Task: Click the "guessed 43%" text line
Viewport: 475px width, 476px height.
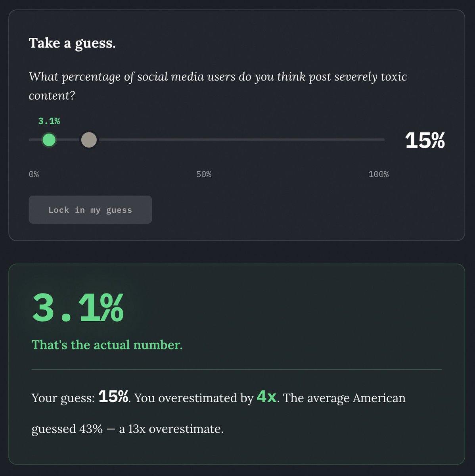Action: (67, 429)
